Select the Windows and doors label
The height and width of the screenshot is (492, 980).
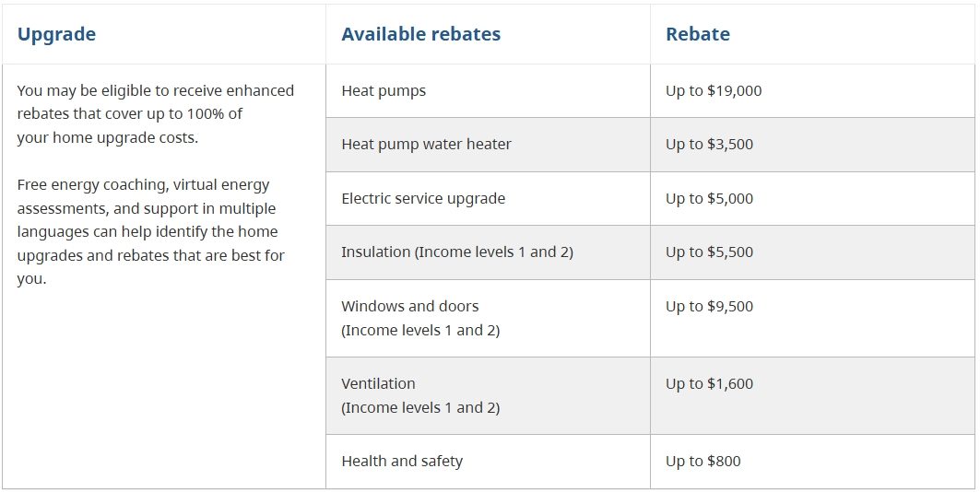[410, 306]
